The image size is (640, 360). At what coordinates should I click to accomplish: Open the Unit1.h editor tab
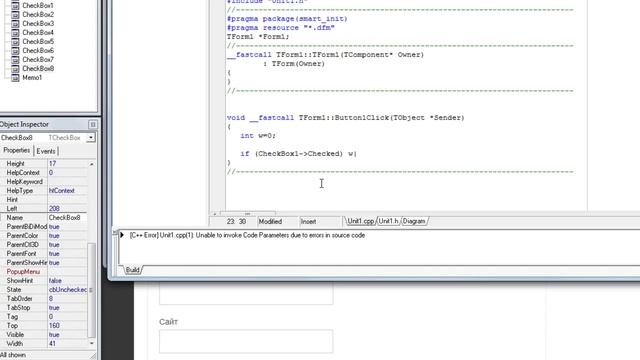(x=388, y=221)
